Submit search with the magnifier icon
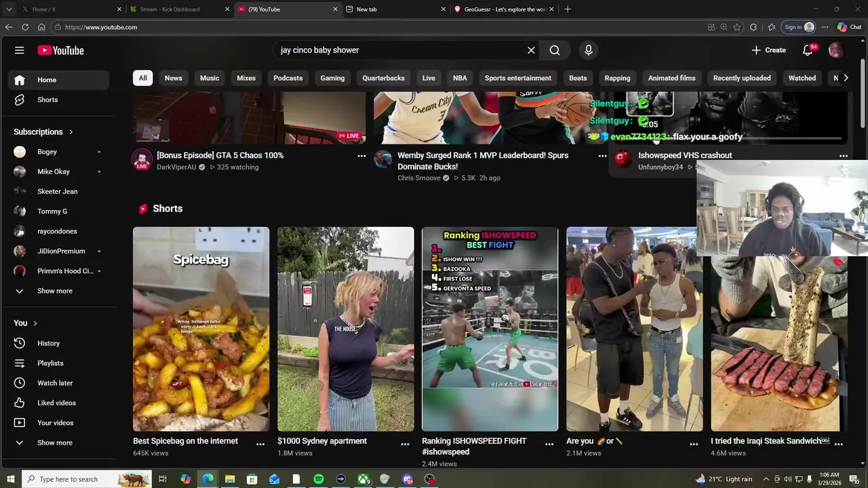The image size is (868, 488). click(555, 50)
